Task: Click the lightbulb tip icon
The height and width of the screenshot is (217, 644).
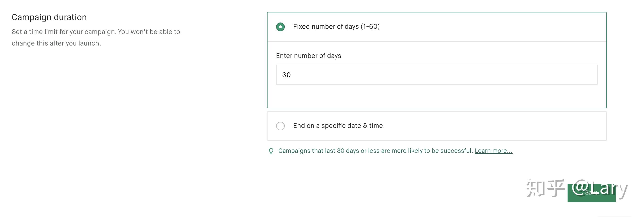Action: click(x=271, y=151)
